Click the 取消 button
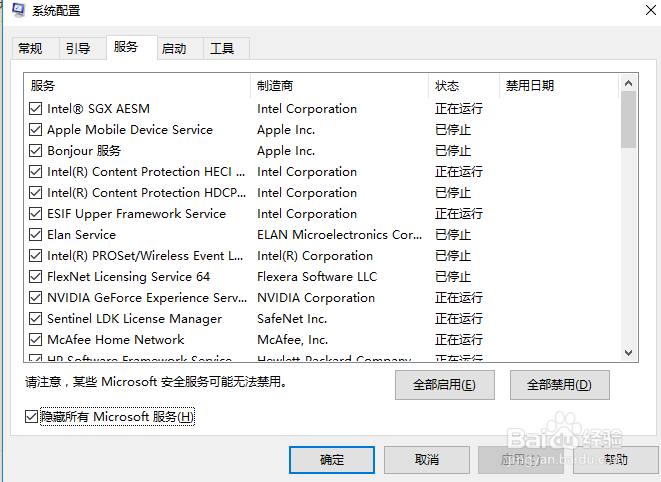Image resolution: width=661 pixels, height=482 pixels. (427, 460)
